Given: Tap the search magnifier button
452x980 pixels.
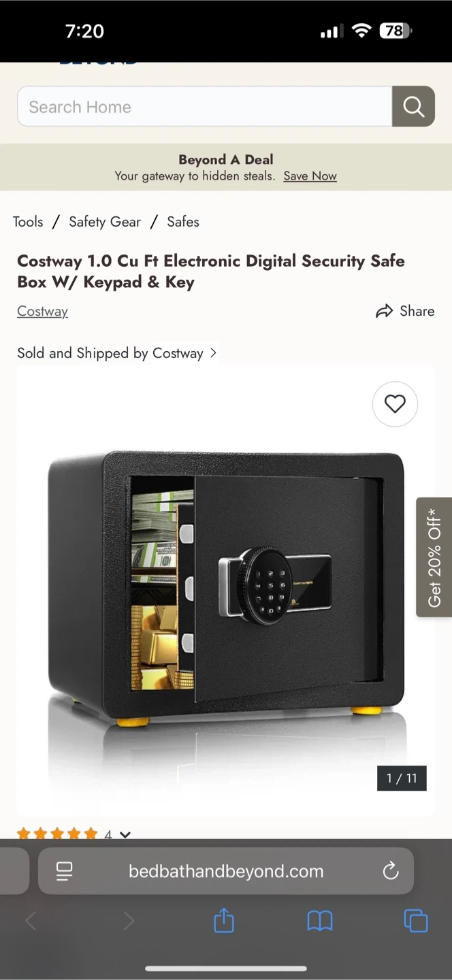Looking at the screenshot, I should [413, 106].
